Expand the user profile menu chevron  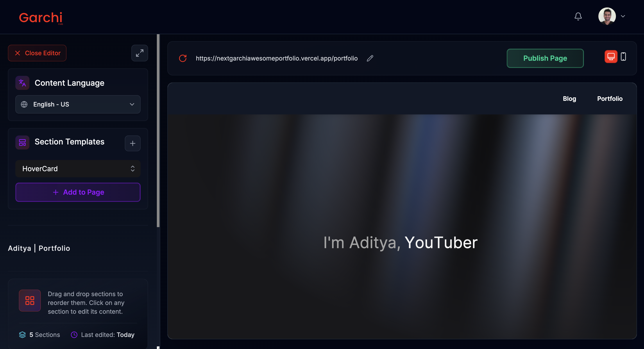coord(623,16)
